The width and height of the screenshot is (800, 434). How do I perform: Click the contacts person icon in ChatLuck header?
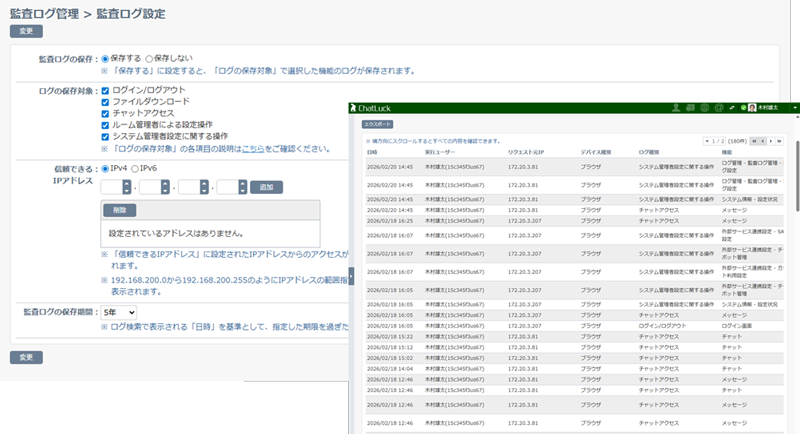coord(677,108)
